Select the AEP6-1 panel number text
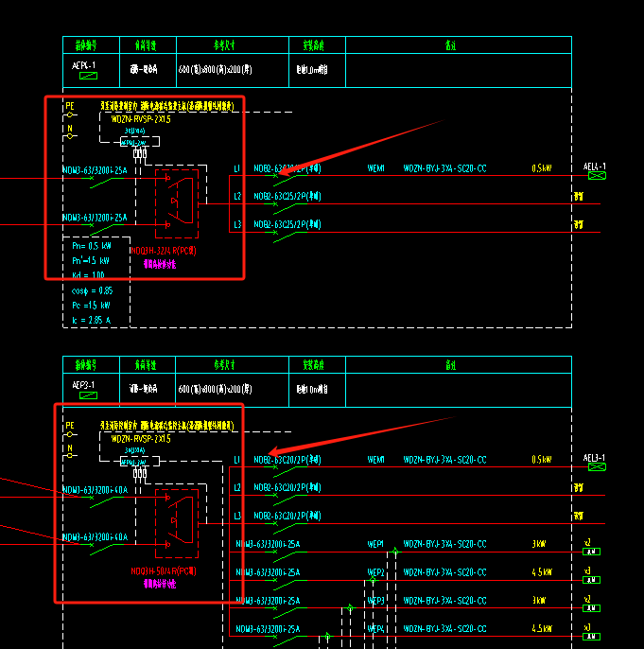 (83, 65)
